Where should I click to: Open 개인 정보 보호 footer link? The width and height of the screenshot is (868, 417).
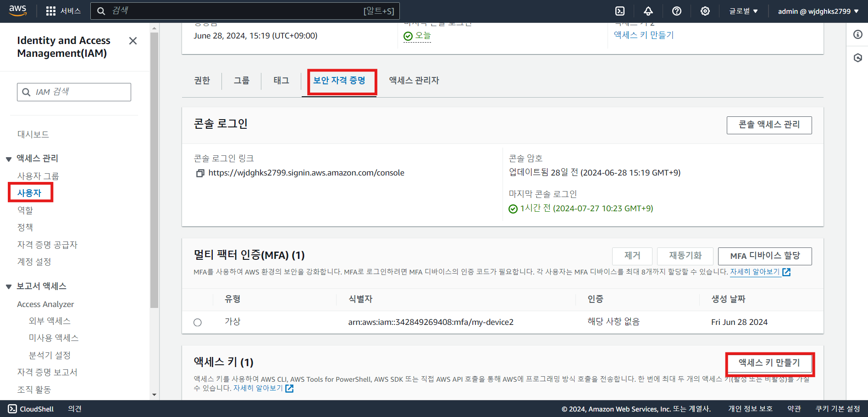[x=750, y=409]
